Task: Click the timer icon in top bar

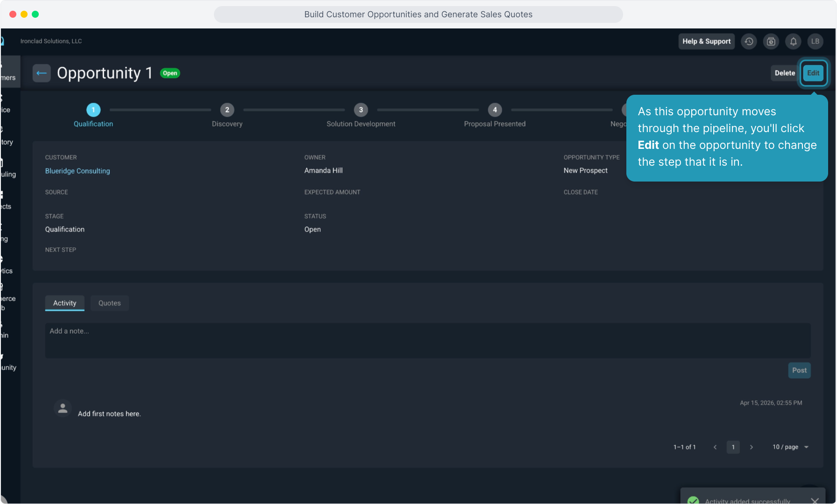Action: (771, 42)
